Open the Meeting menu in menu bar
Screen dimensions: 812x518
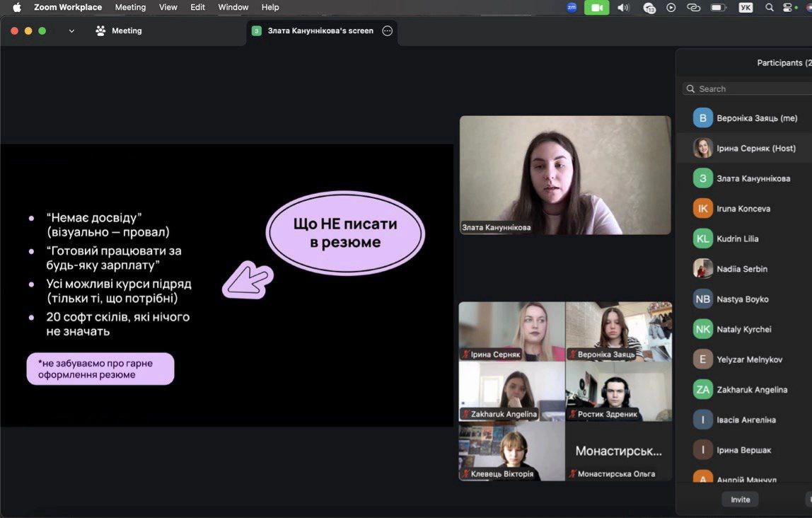130,8
